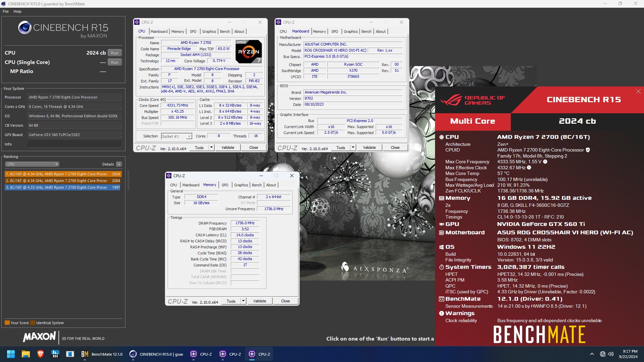Switch to BenchMate 12.1.0 taskbar item

click(102, 354)
